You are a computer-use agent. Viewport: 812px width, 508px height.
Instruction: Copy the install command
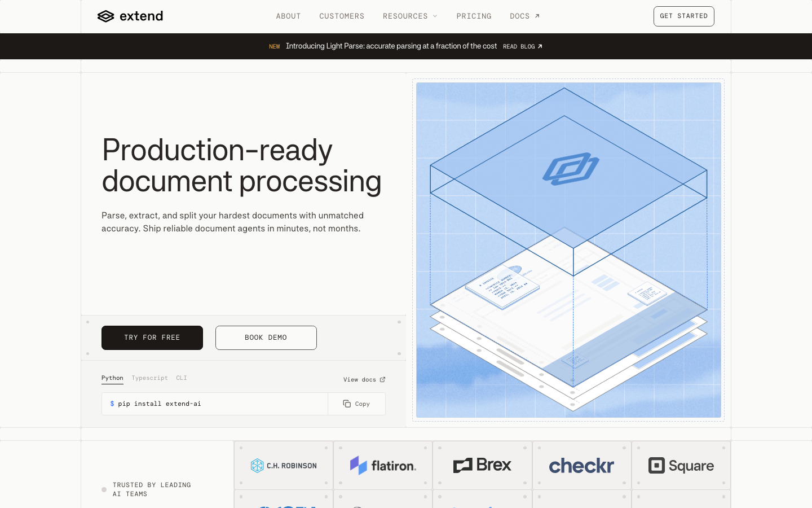point(356,404)
